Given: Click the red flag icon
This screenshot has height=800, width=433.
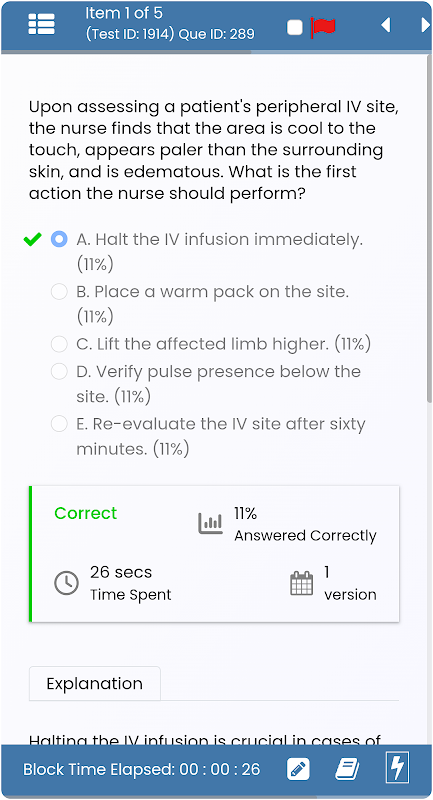Looking at the screenshot, I should coord(323,27).
